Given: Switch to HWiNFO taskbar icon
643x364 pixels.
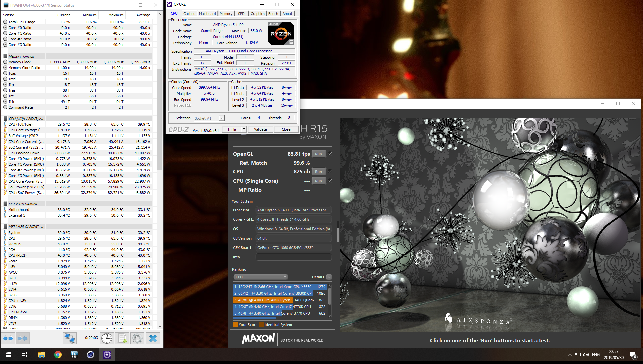Looking at the screenshot, I should pos(74,355).
